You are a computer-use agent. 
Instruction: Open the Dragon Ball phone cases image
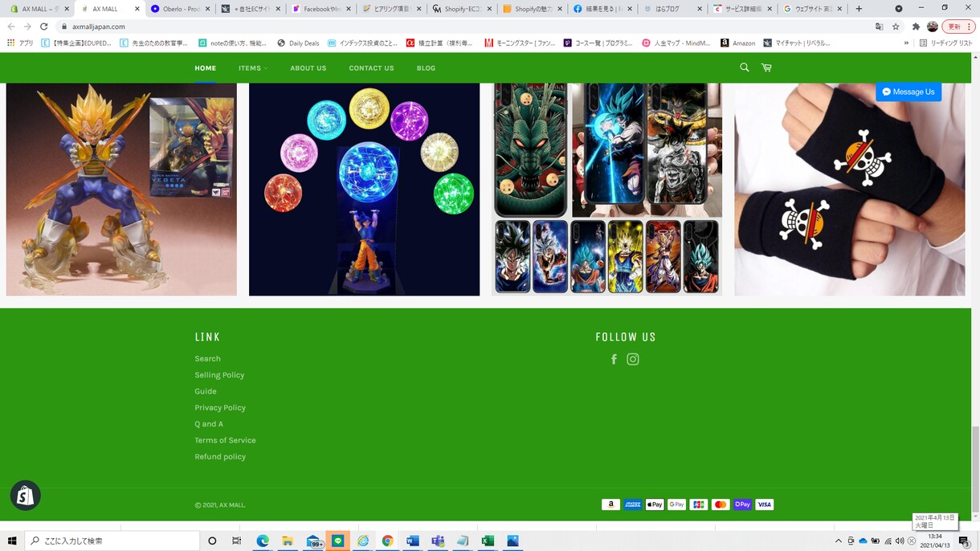point(606,190)
